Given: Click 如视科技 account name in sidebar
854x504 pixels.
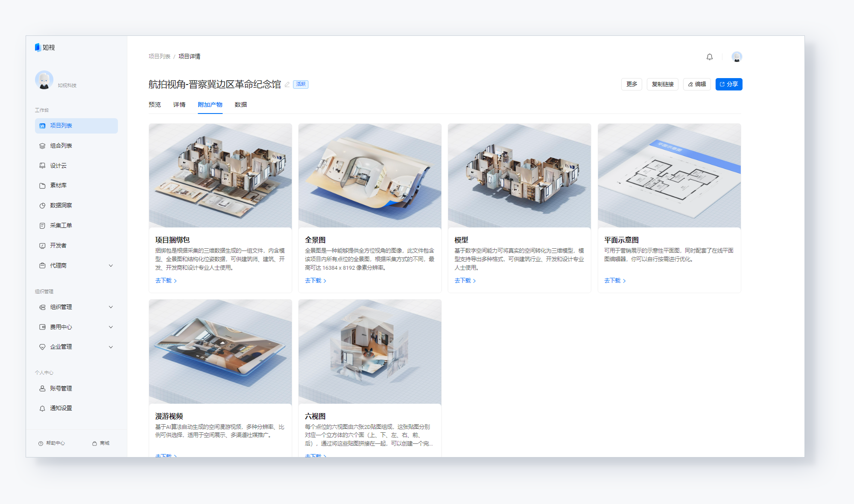Looking at the screenshot, I should coord(67,85).
